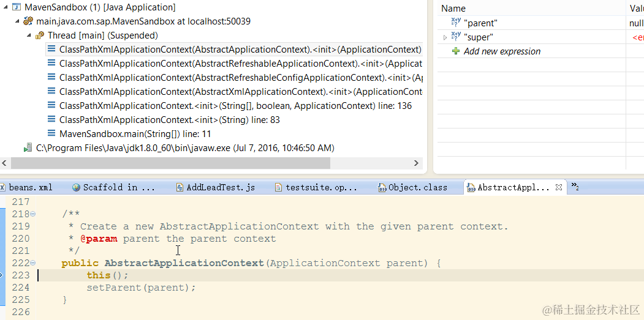Switch to the Scaffold in ... tab

tap(119, 187)
